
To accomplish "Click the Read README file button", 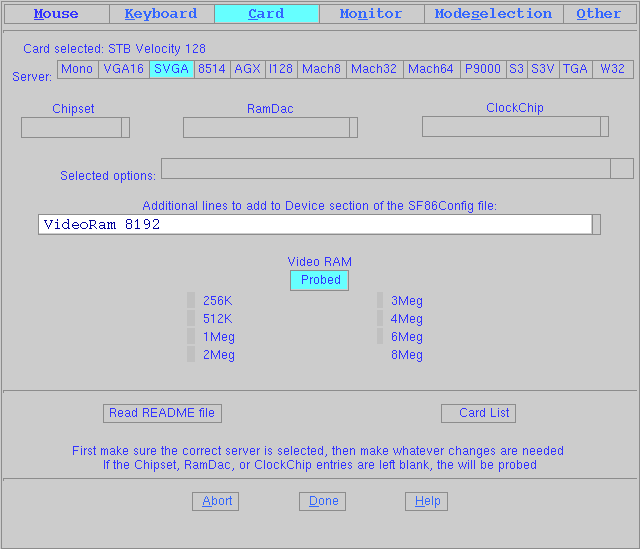I will [162, 413].
